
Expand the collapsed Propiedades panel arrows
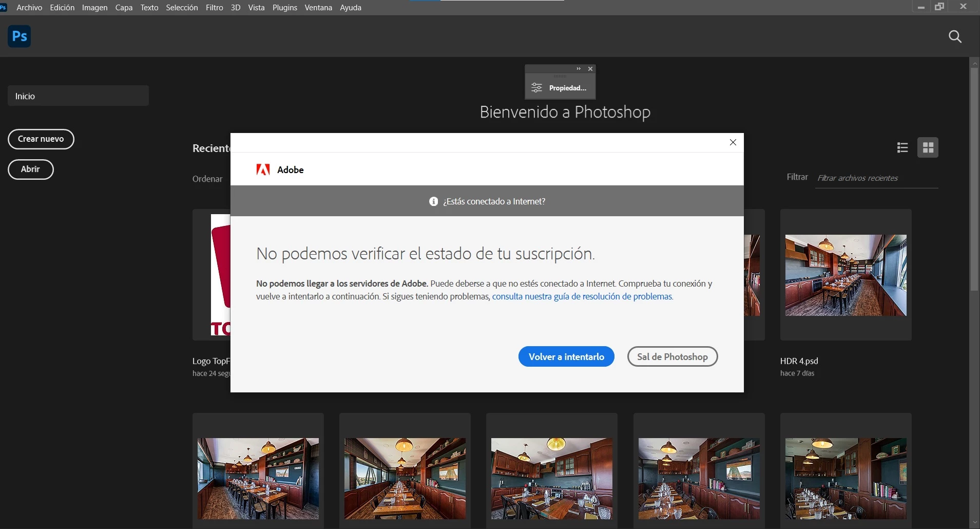point(579,69)
